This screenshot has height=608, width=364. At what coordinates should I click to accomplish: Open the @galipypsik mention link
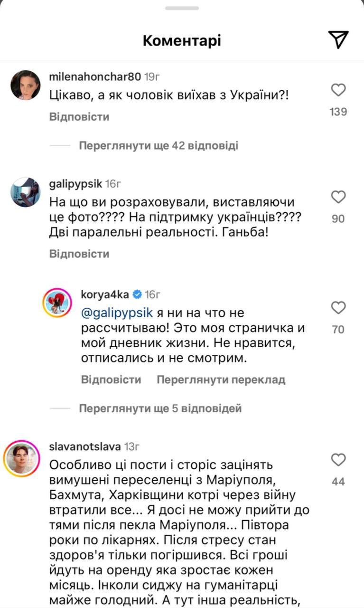(x=111, y=312)
